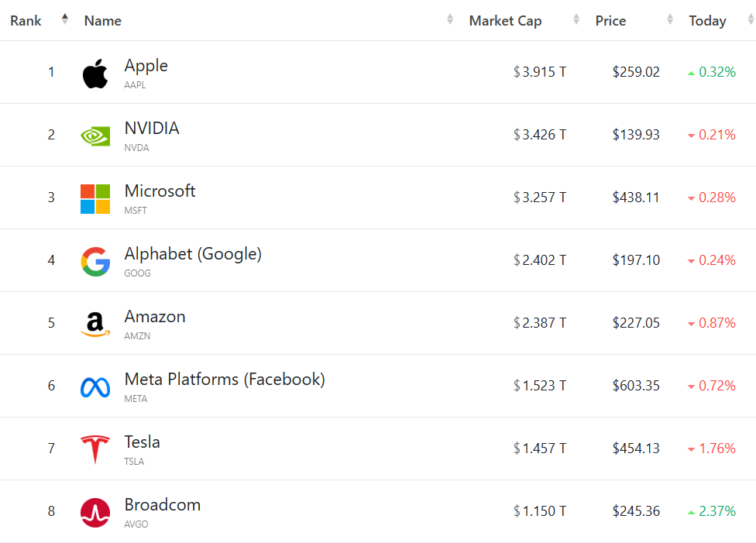Click the NVIDIA logo icon
Screen dimensions: 756x543
pos(95,136)
